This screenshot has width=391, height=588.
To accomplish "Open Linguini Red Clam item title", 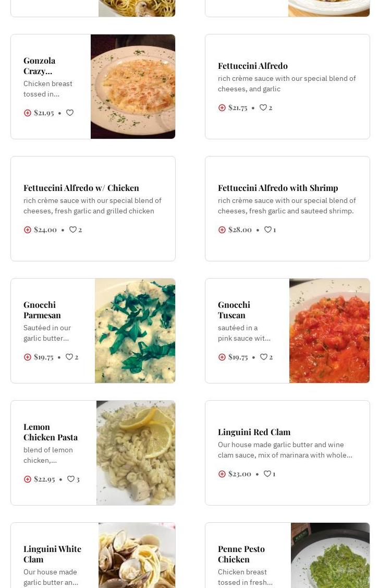I will click(x=254, y=432).
